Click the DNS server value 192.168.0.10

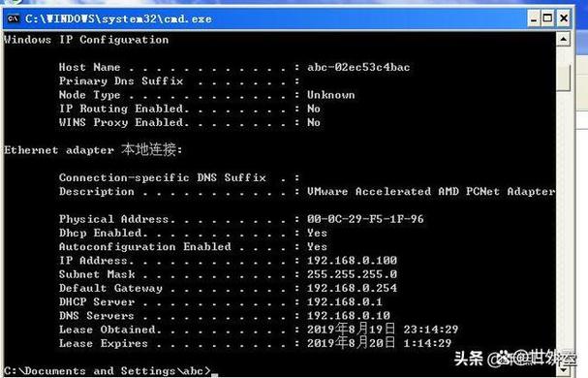(x=349, y=316)
